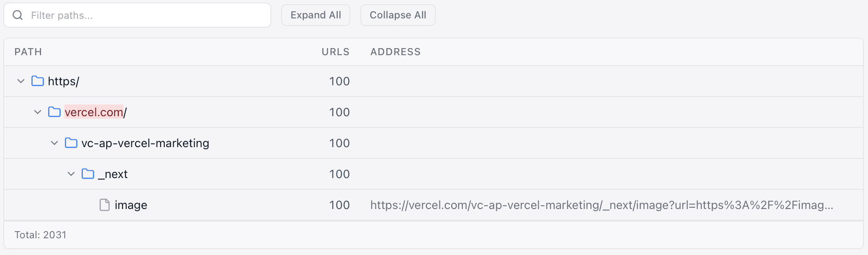This screenshot has height=255, width=868.
Task: Click the https folder icon
Action: [38, 81]
